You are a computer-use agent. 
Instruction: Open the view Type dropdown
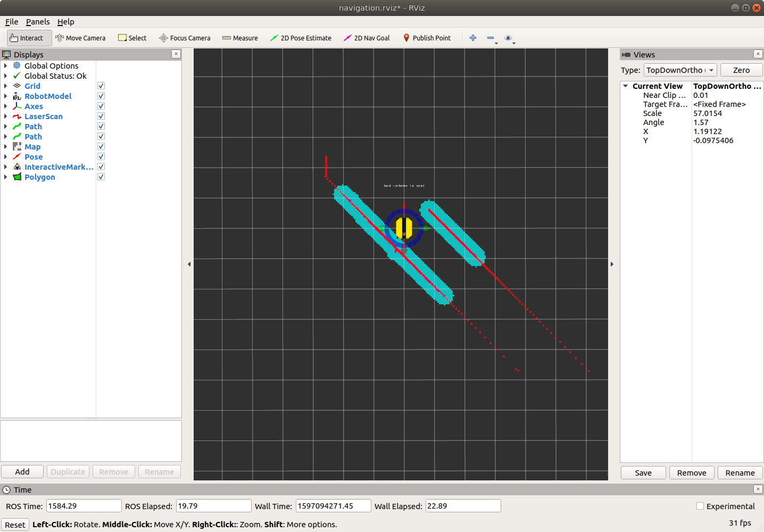(680, 70)
